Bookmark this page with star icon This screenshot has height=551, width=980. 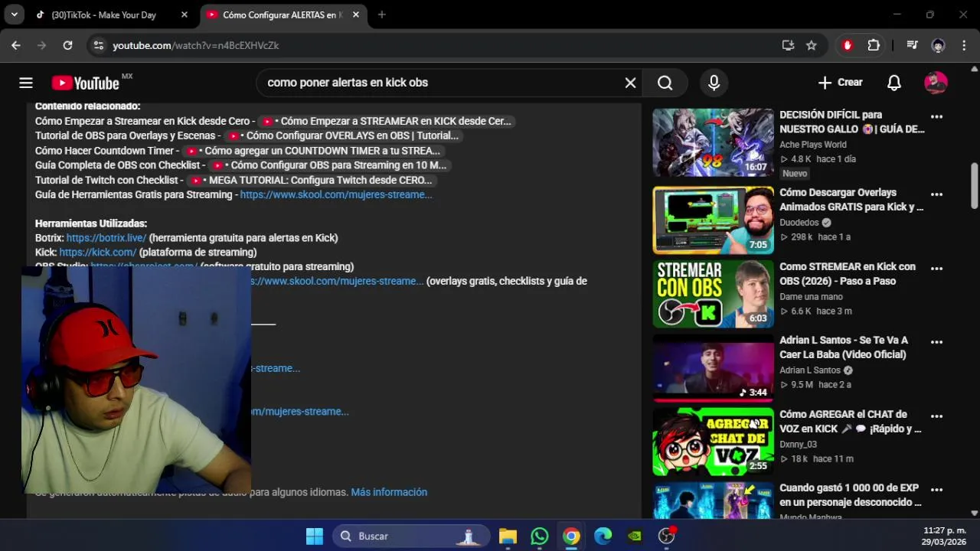[812, 45]
